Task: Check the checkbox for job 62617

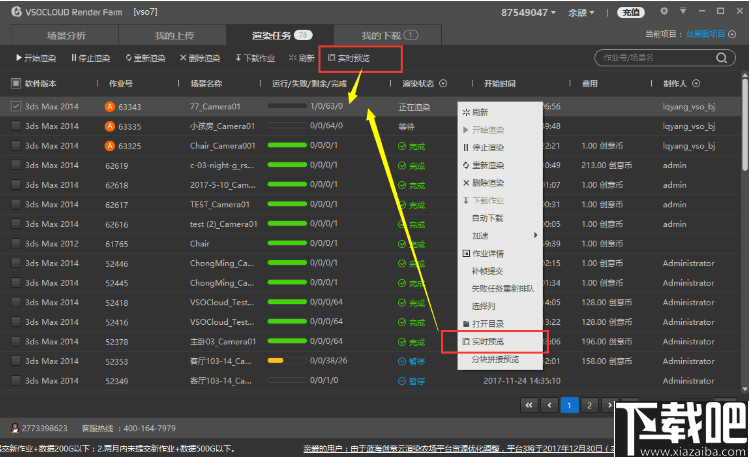Action: (16, 204)
